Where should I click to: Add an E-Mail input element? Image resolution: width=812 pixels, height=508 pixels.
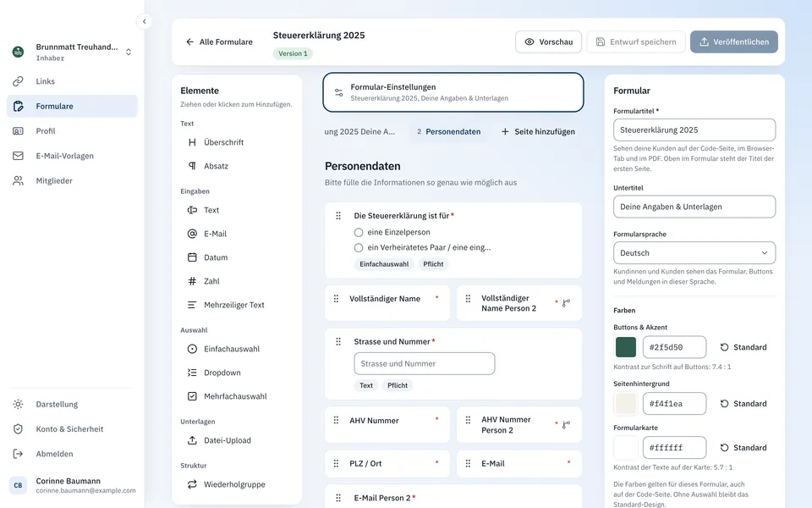237,235
